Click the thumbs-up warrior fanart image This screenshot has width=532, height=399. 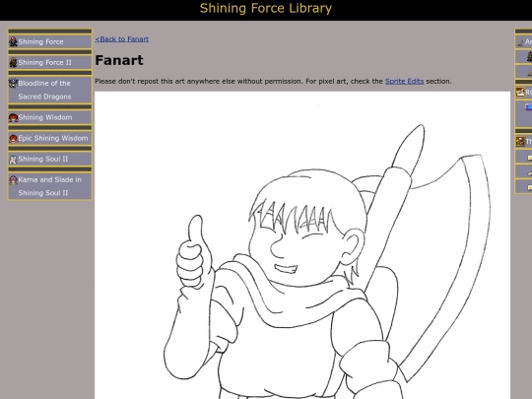[x=302, y=245]
